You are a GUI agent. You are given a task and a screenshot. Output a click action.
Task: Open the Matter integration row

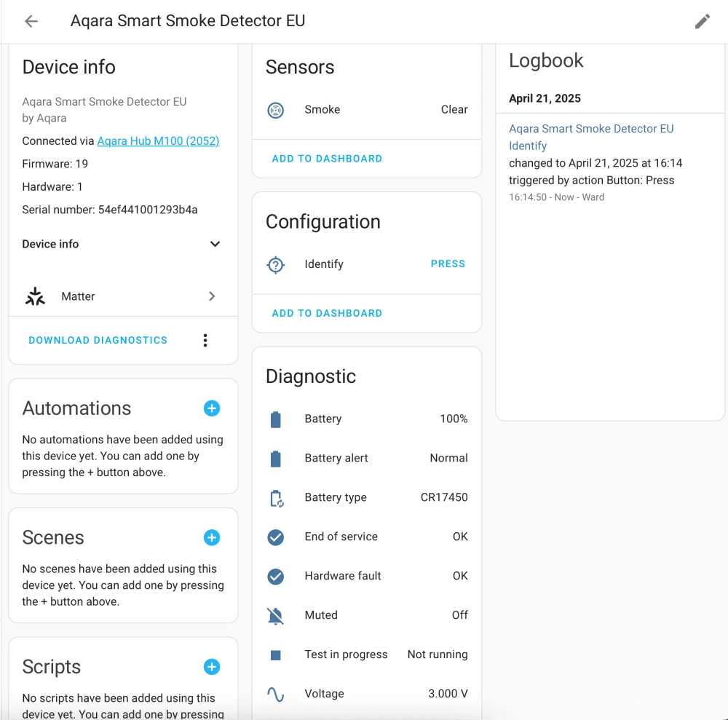point(122,296)
